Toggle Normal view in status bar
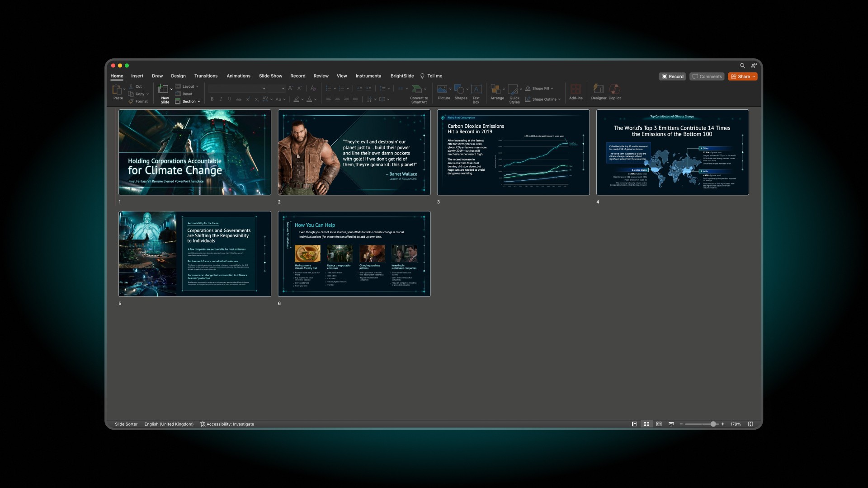This screenshot has height=488, width=868. click(x=634, y=424)
